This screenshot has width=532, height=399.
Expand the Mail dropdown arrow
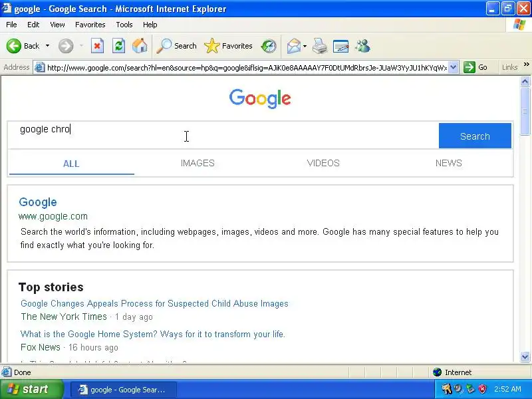(305, 46)
